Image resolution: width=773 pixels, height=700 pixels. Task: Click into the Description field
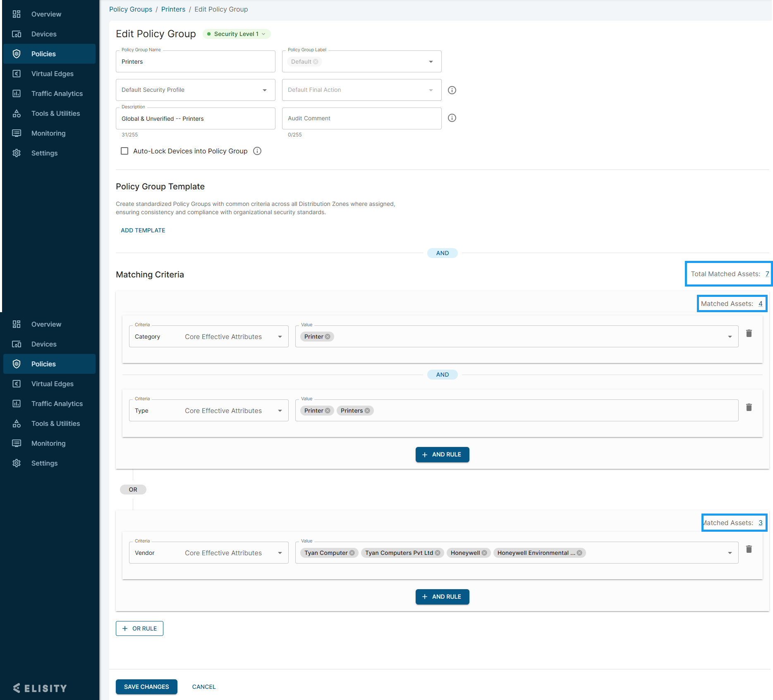[196, 119]
